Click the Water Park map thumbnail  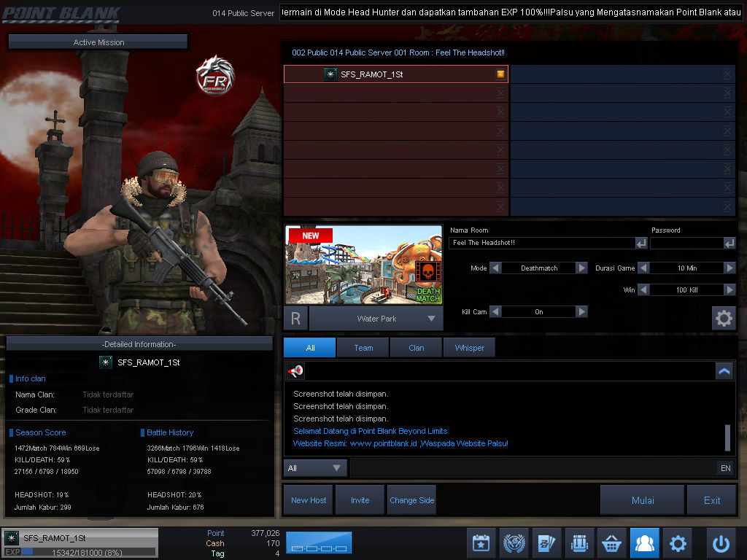pos(363,265)
